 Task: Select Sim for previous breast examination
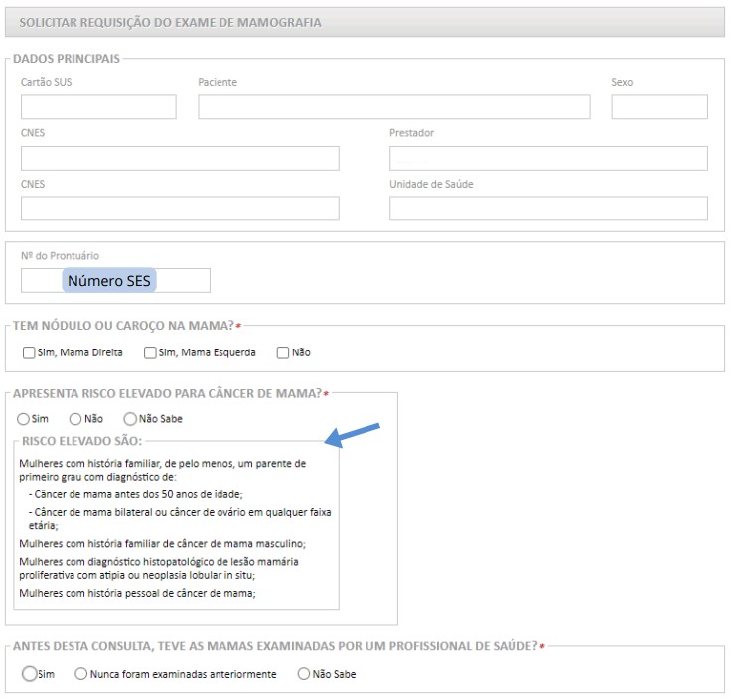coord(29,674)
